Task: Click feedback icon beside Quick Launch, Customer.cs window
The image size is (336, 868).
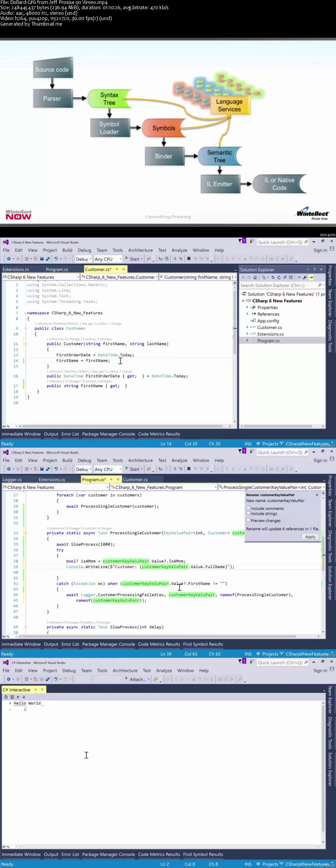Action: click(x=251, y=241)
